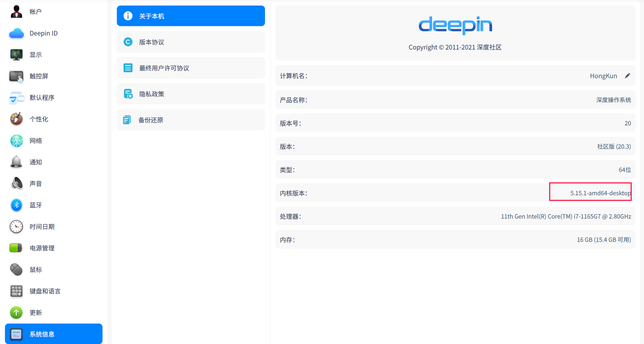Viewport: 644px width, 344px height.
Task: Select the Accounts category
Action: [35, 12]
